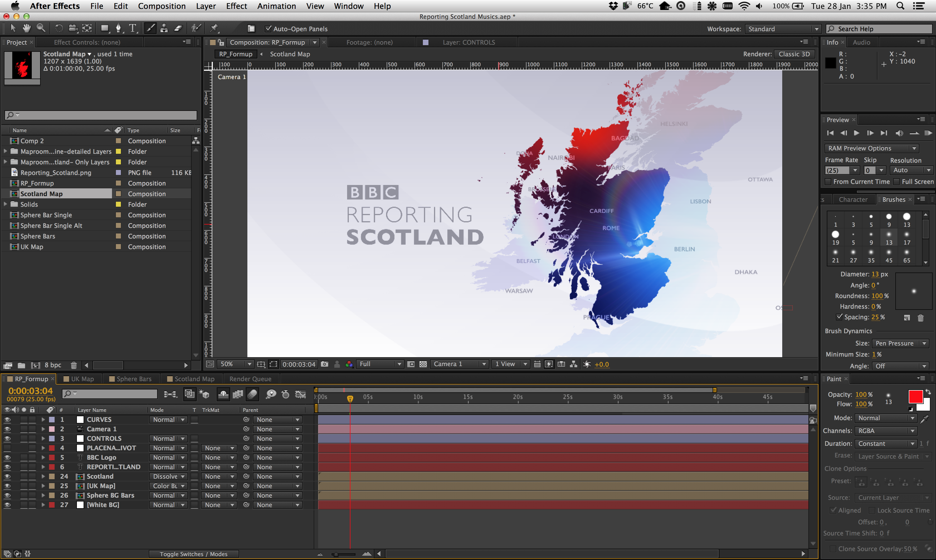Switch to Render Queue tab
This screenshot has height=560, width=936.
250,379
